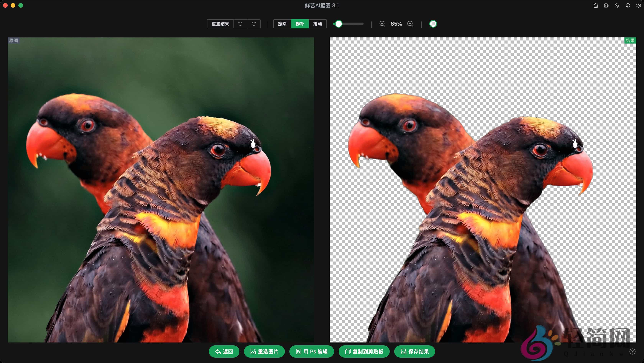Open settings gear icon
The height and width of the screenshot is (363, 644).
[638, 6]
